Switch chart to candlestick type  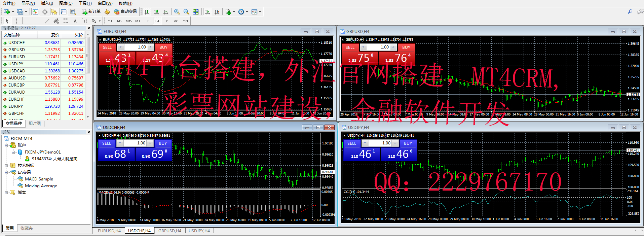click(156, 12)
